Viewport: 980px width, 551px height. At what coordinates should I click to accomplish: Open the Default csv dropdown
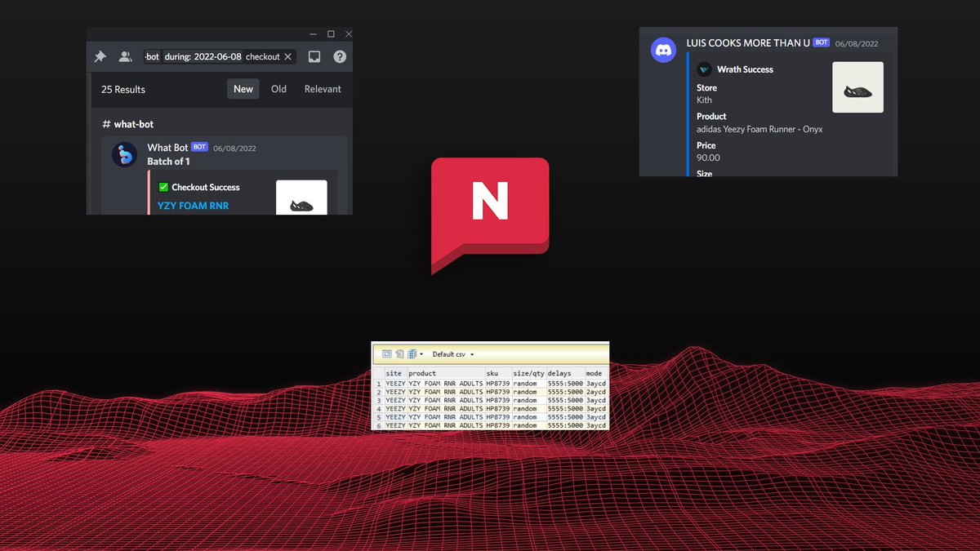[x=453, y=354]
